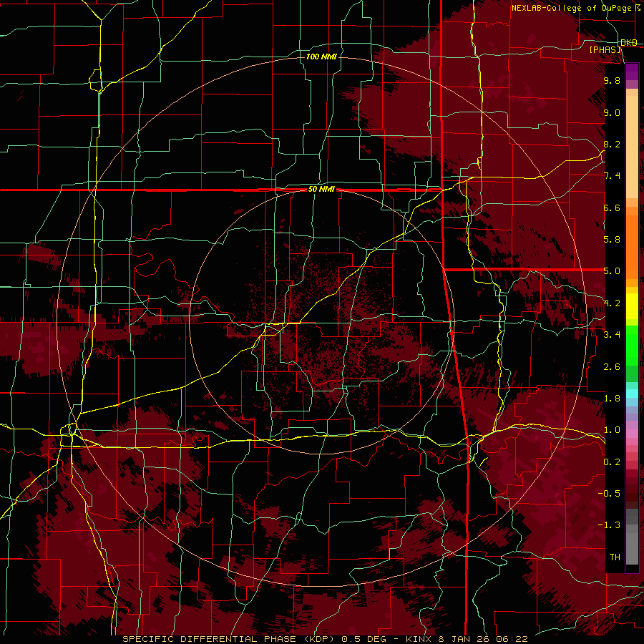The height and width of the screenshot is (644, 644).
Task: Pick the bright green segment of the color bar
Action: [632, 345]
